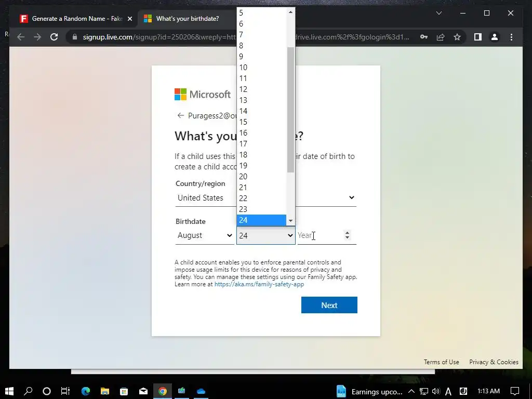Screen dimensions: 532x399
Task: Select the What's your birthdate tab
Action: [x=188, y=19]
